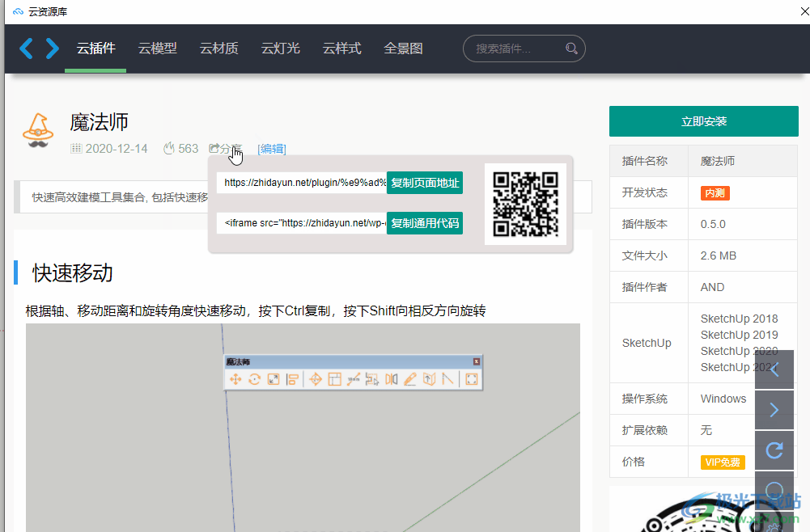Click the 内测 status badge
The image size is (810, 532).
[715, 193]
